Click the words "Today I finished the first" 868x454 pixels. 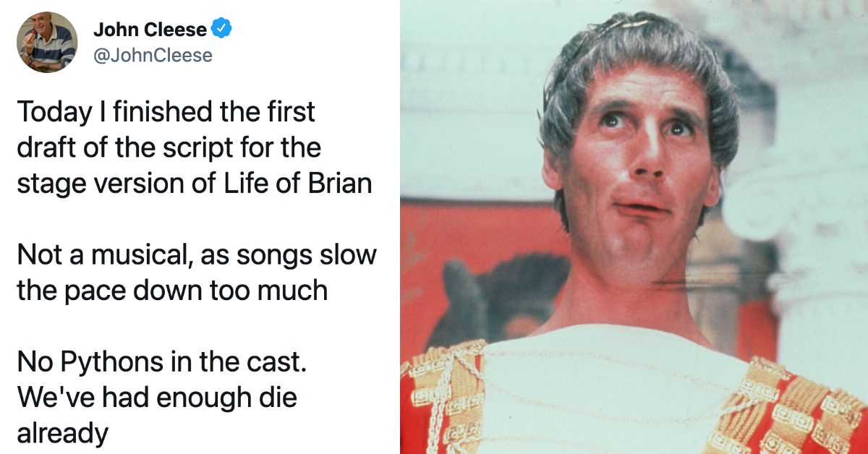pos(166,112)
